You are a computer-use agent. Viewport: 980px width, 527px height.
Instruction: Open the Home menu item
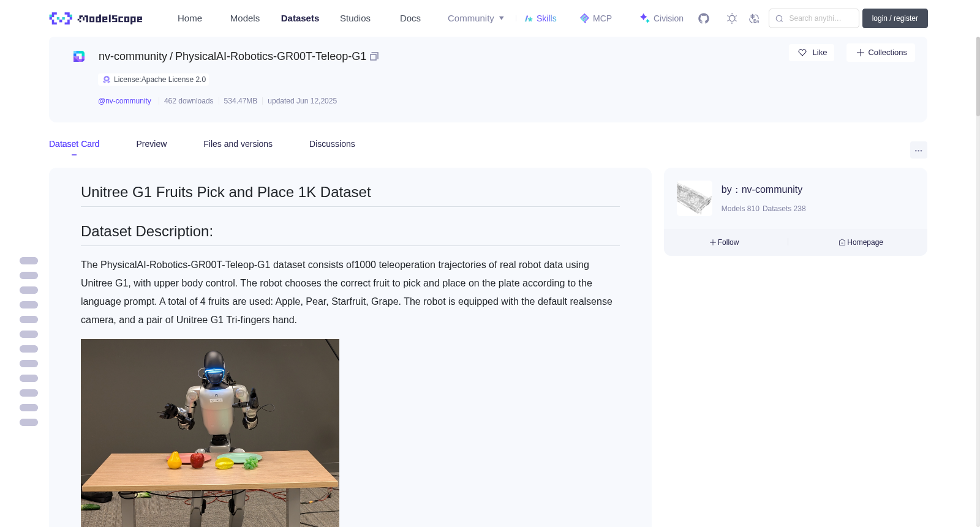coord(190,18)
